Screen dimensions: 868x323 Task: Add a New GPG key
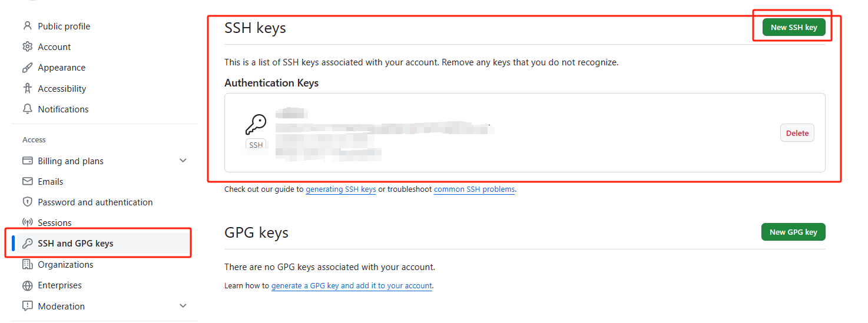(x=793, y=232)
